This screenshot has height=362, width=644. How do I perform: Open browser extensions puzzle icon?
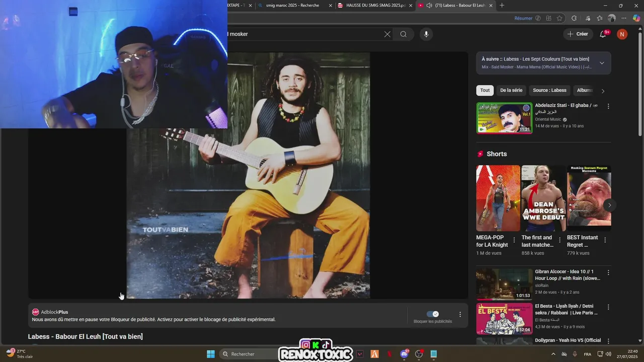[574, 18]
